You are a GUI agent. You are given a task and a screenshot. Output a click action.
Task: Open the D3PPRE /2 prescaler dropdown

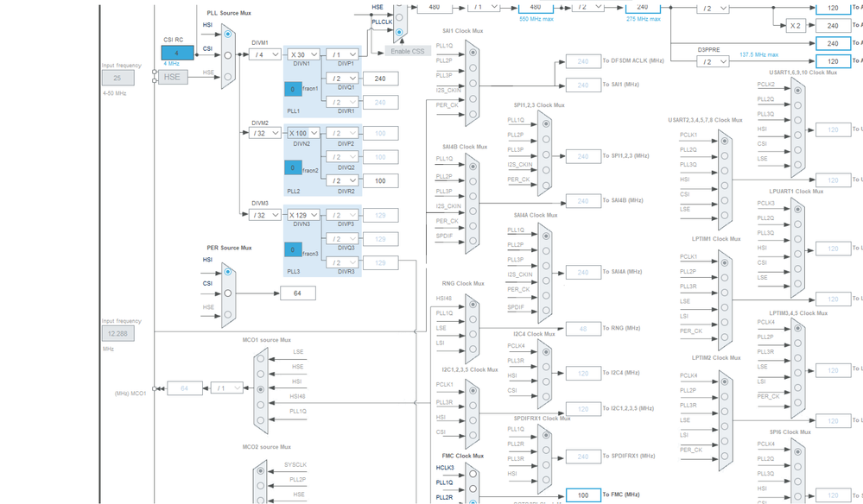pos(714,61)
